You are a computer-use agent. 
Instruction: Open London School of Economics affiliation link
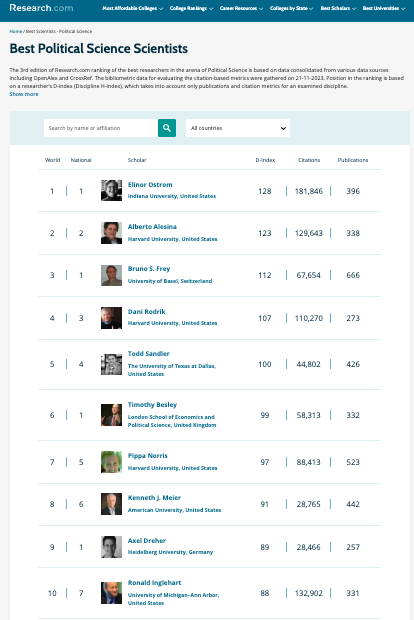click(x=172, y=421)
